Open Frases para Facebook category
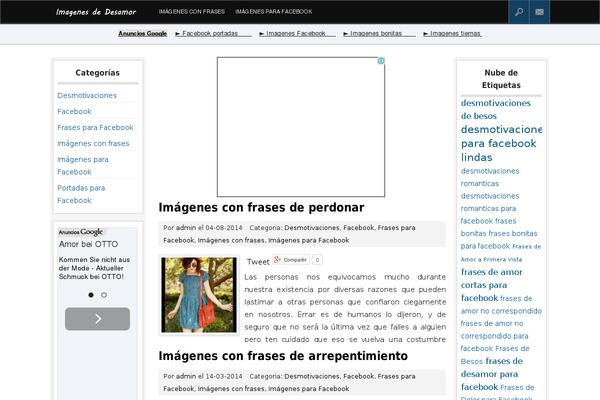This screenshot has width=600, height=400. tap(95, 127)
